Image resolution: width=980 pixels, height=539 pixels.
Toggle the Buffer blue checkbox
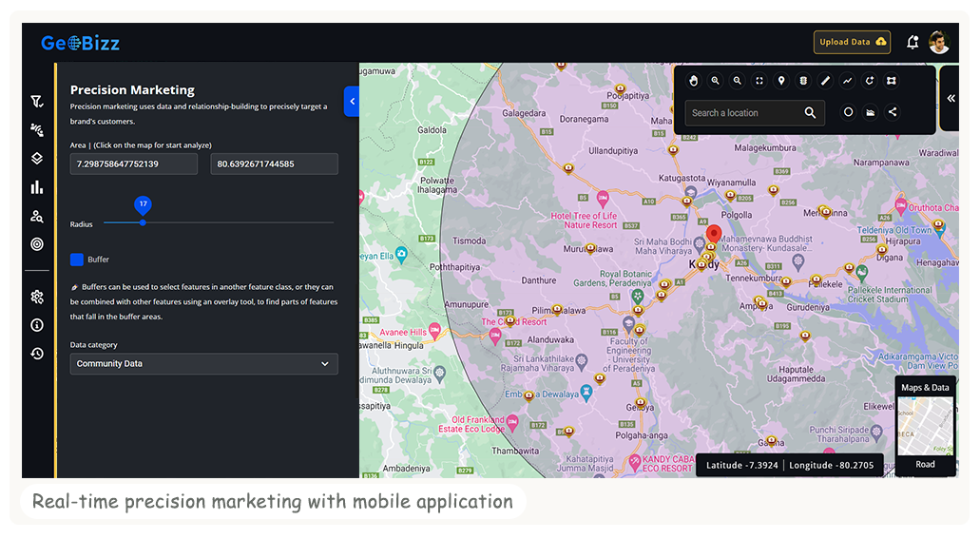pyautogui.click(x=77, y=260)
